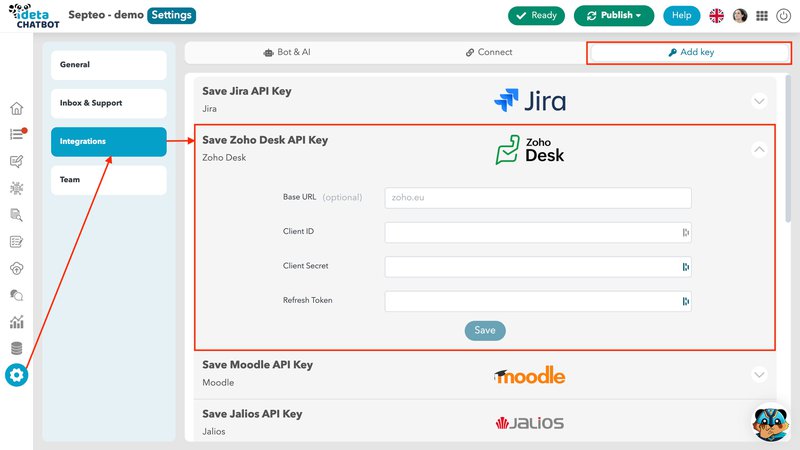Click the 'Save Zoho Desk API Key' heading
This screenshot has width=800, height=450.
pyautogui.click(x=265, y=140)
